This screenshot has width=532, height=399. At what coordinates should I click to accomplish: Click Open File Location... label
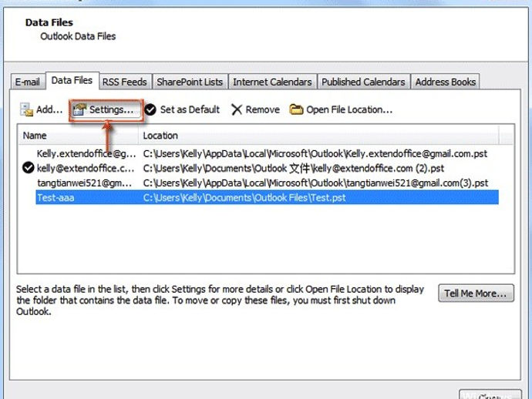point(349,109)
